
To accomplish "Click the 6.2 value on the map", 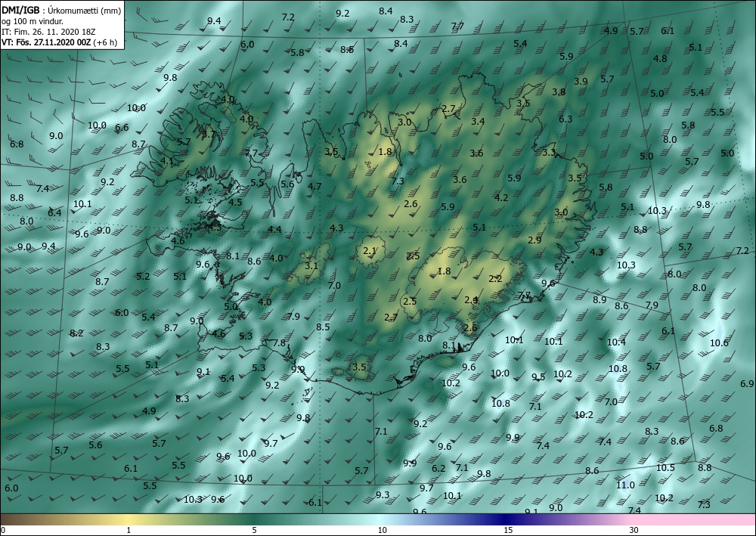I will click(438, 468).
